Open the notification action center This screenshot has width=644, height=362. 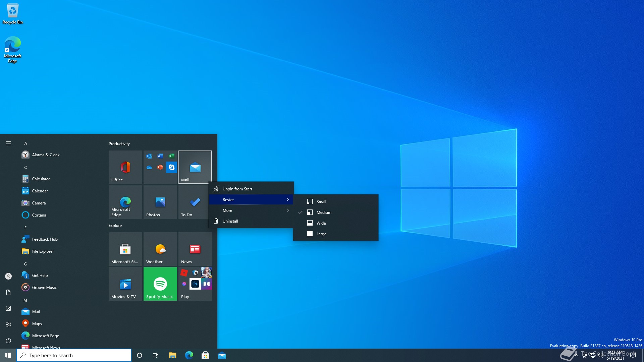point(633,355)
